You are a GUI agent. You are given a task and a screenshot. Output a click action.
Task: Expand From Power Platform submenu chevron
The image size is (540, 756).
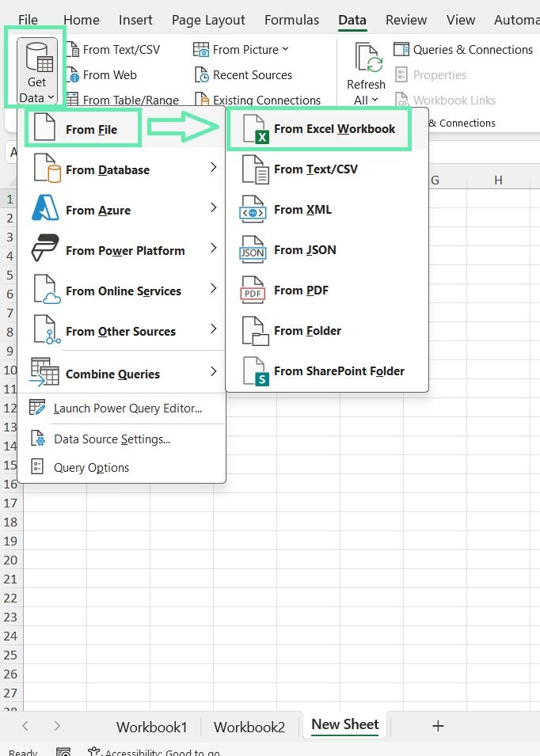coord(214,249)
